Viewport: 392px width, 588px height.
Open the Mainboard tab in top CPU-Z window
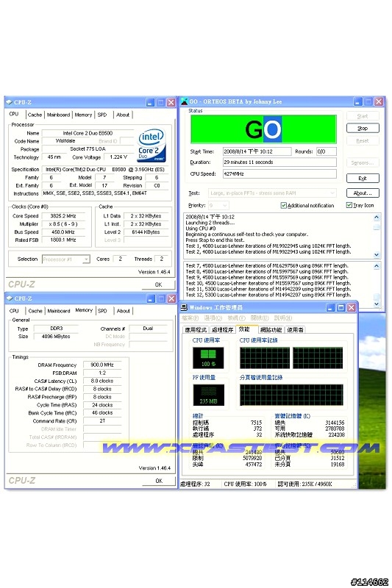58,115
